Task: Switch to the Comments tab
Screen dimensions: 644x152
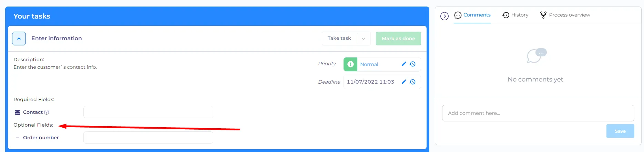Action: click(x=472, y=15)
